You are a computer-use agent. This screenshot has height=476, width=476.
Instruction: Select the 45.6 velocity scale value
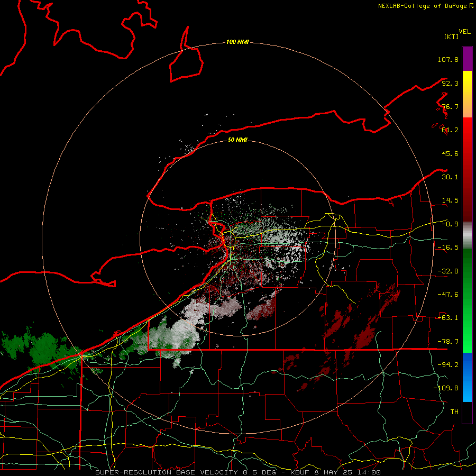point(450,153)
